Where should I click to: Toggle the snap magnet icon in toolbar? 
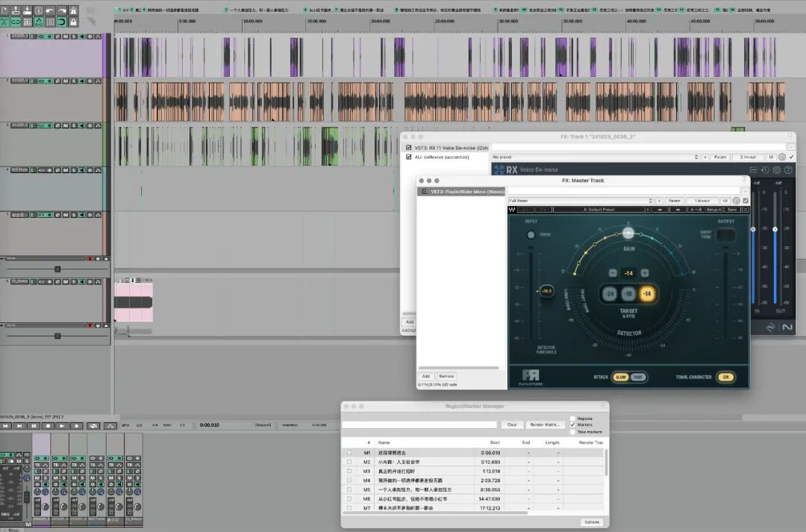[62, 22]
